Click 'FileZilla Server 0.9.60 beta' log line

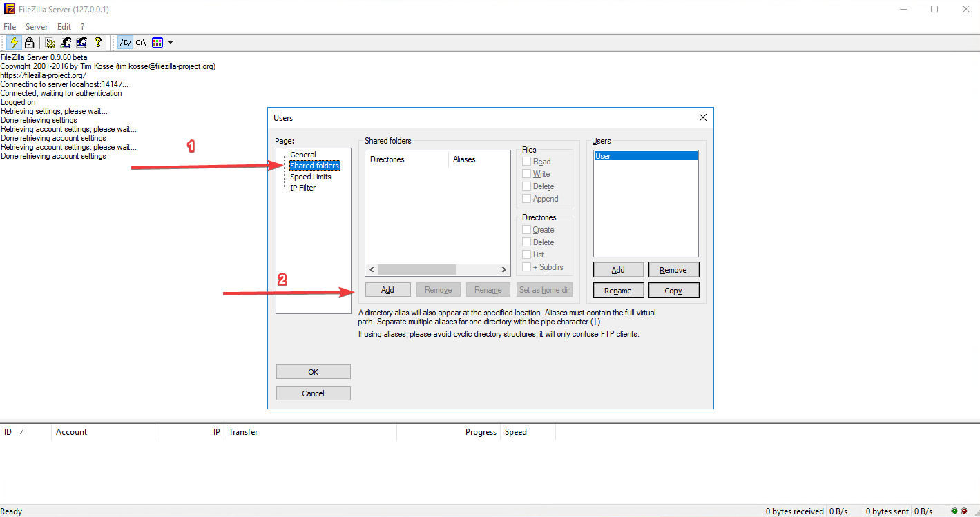[x=44, y=57]
